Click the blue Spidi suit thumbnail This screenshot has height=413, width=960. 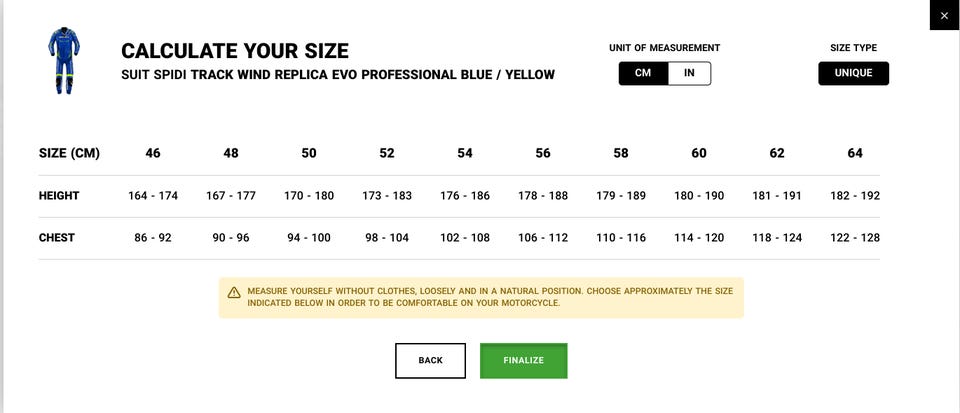[x=64, y=61]
